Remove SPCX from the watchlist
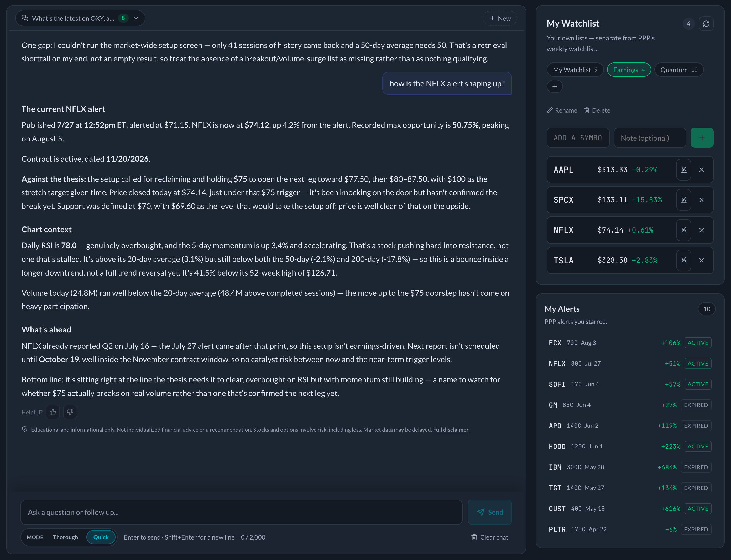 [702, 200]
